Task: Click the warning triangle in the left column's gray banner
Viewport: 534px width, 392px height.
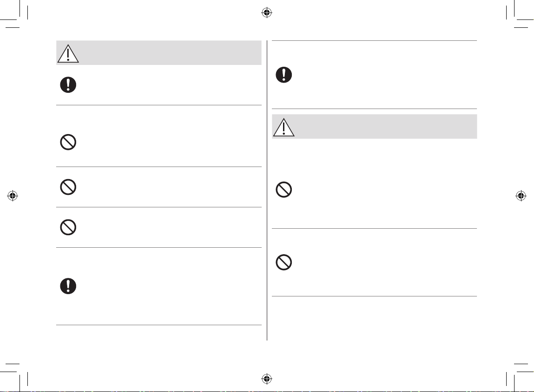Action: (68, 53)
